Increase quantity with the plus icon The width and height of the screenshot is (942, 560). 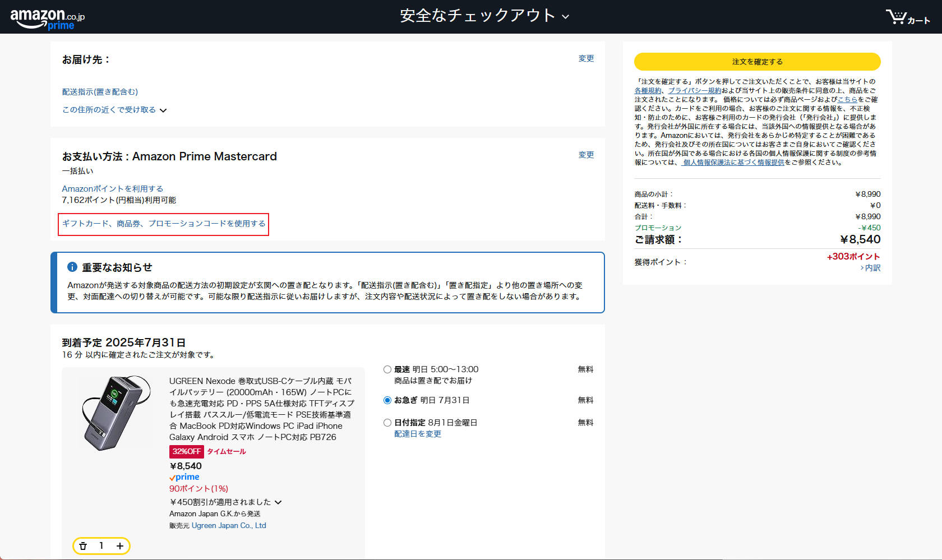[x=120, y=546]
